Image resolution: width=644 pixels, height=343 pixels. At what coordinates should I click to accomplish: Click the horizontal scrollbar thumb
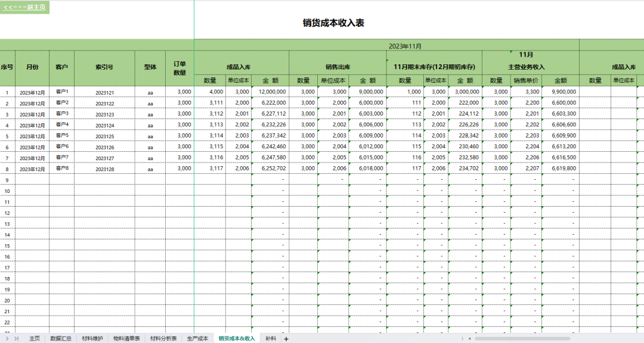(522, 338)
